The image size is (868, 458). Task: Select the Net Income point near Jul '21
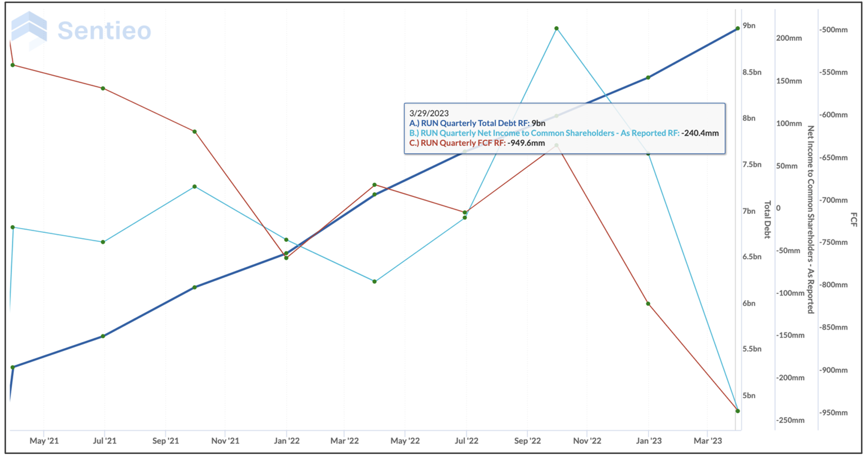pyautogui.click(x=103, y=242)
